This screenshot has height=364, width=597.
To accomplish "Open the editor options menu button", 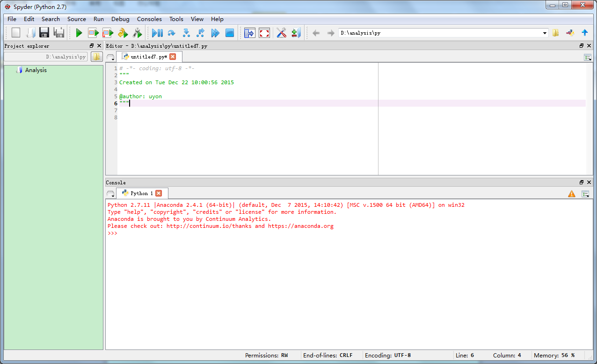I will [588, 57].
